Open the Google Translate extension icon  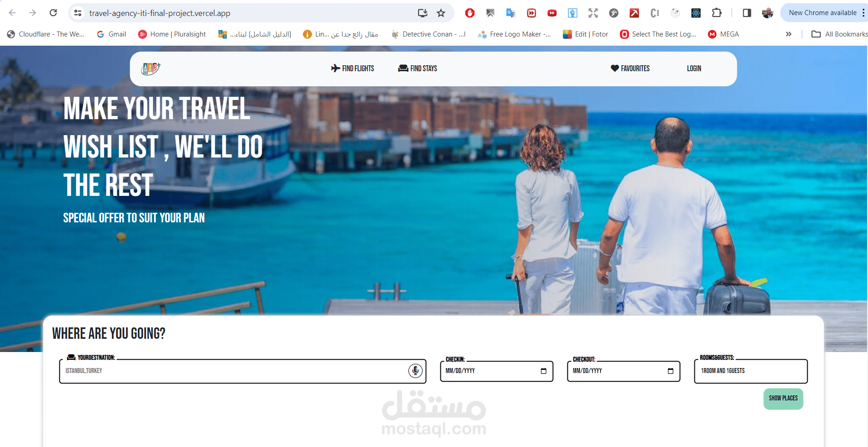511,13
